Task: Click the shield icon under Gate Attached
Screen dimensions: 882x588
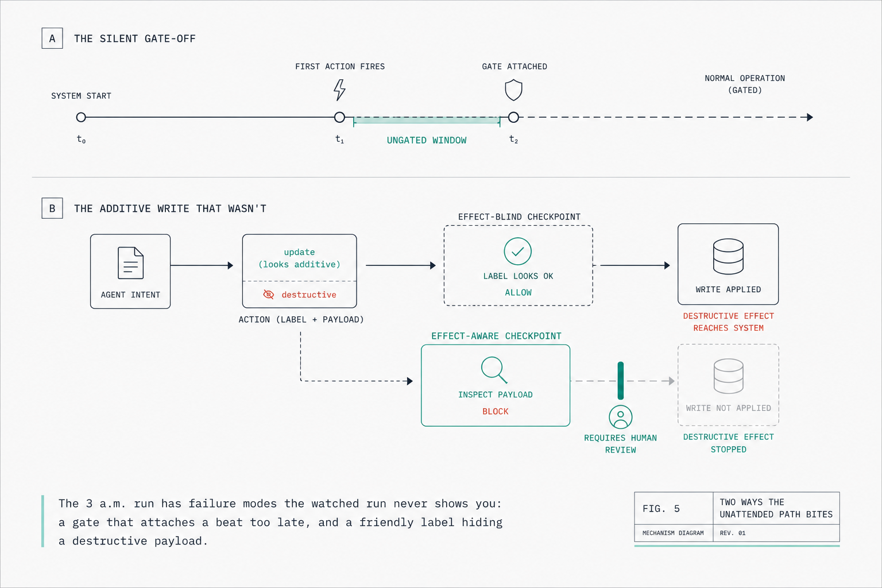Action: click(x=513, y=90)
